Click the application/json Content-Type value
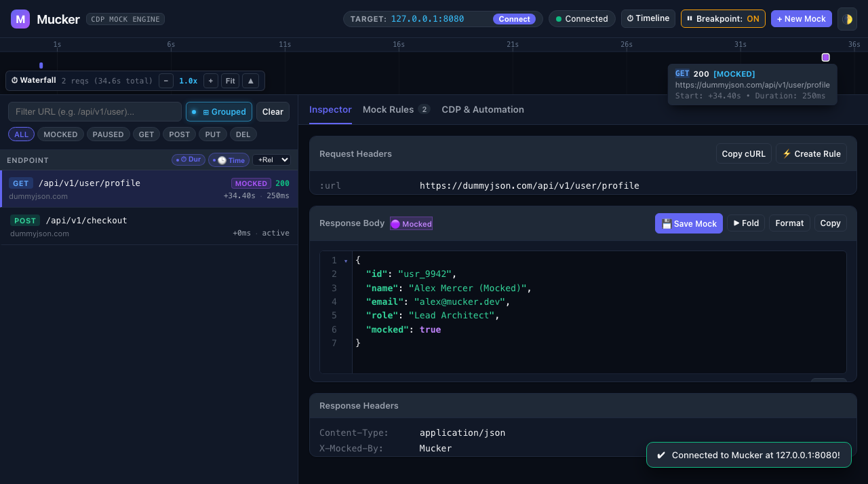868x484 pixels. 462,432
